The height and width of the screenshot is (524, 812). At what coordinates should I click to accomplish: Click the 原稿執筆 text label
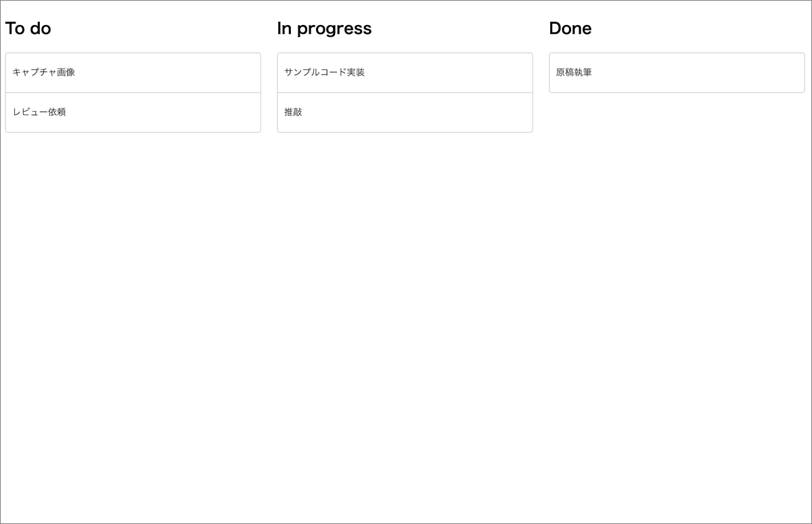[x=574, y=72]
